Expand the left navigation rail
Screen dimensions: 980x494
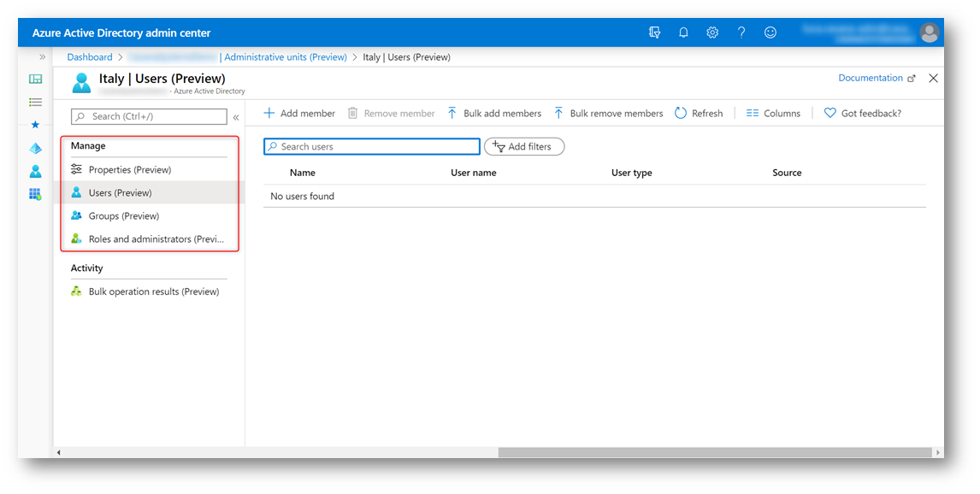[42, 56]
